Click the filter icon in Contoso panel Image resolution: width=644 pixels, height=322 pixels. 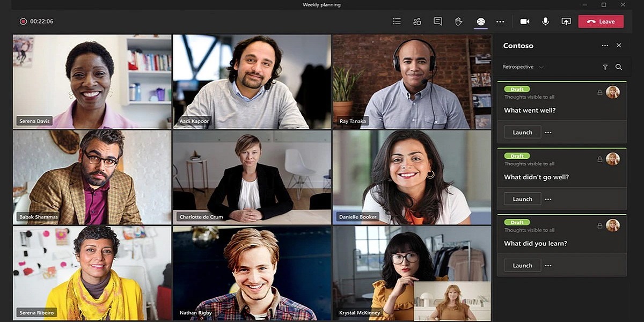pos(605,67)
